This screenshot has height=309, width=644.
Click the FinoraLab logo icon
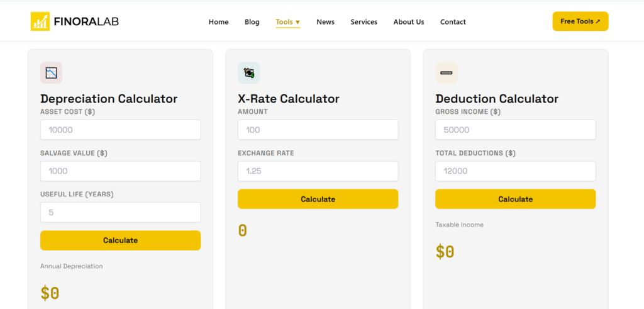click(x=40, y=21)
